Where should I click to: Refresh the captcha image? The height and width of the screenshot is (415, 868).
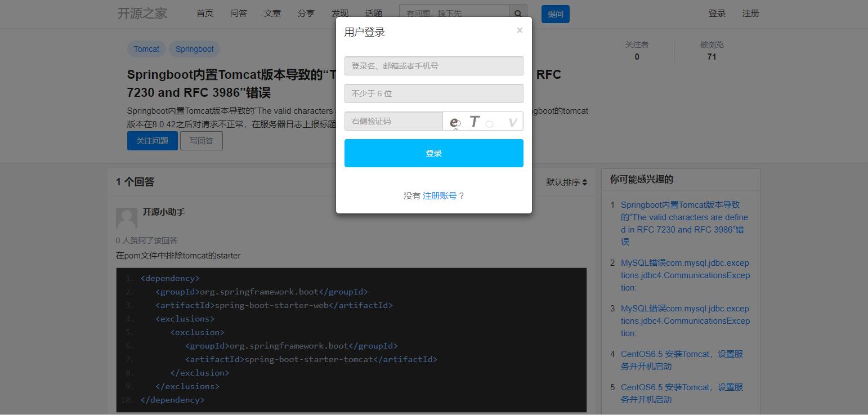click(483, 121)
